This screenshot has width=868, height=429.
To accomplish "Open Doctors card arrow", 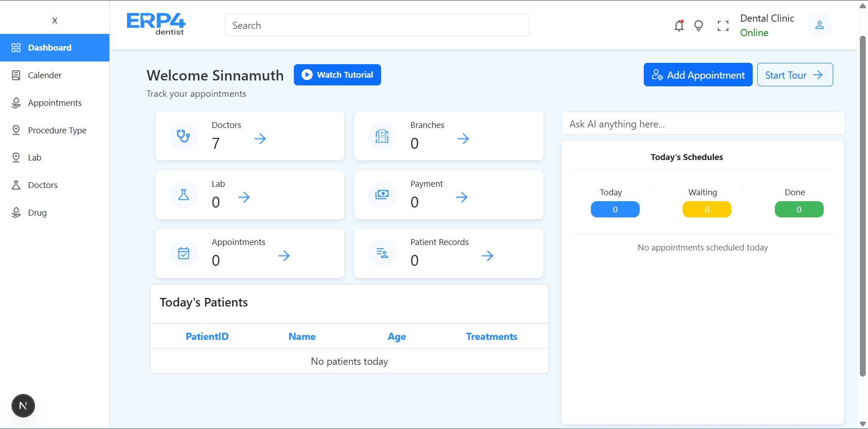I will click(x=260, y=138).
